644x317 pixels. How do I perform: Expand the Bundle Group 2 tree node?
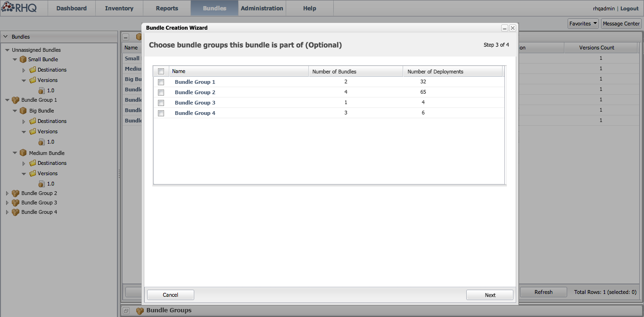point(7,194)
